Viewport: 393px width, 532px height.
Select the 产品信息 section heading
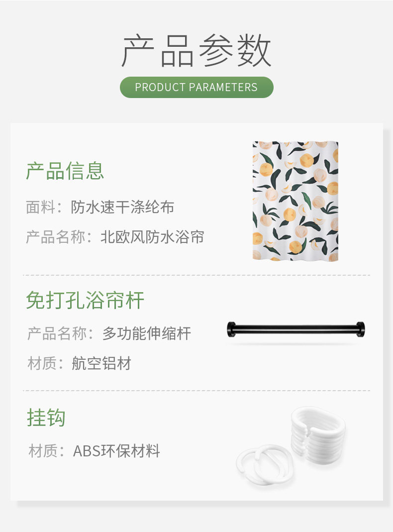click(x=65, y=171)
